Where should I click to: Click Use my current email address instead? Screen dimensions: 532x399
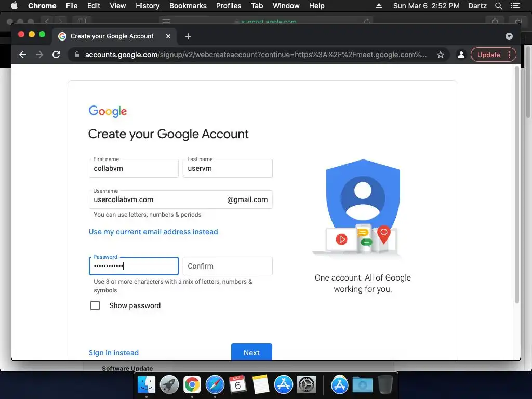click(x=153, y=232)
